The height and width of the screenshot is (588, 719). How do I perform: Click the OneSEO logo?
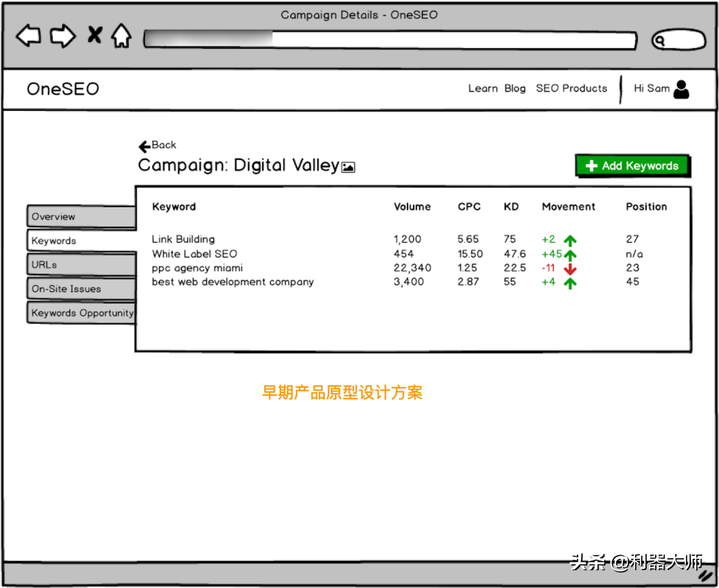point(63,89)
